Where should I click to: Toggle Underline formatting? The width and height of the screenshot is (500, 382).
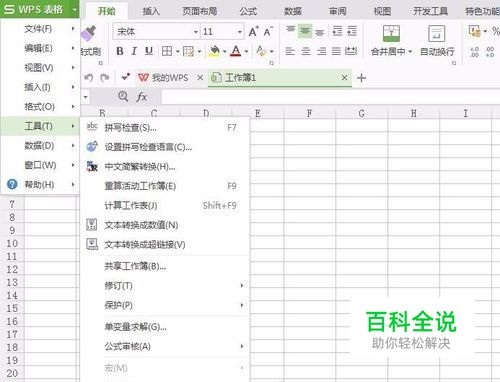click(x=149, y=51)
